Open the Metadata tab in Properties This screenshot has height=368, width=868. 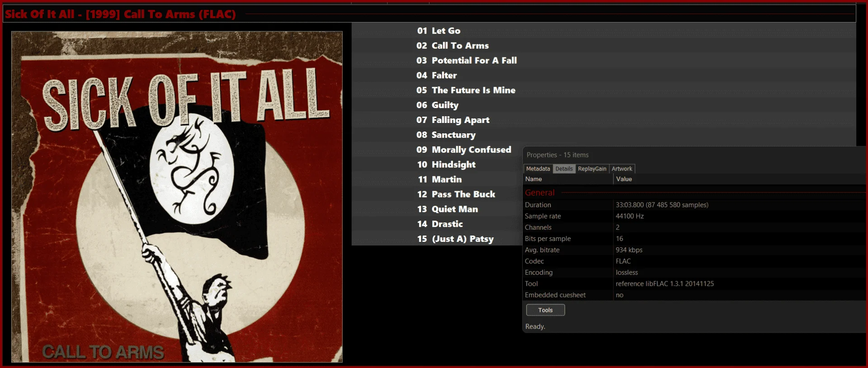(538, 169)
